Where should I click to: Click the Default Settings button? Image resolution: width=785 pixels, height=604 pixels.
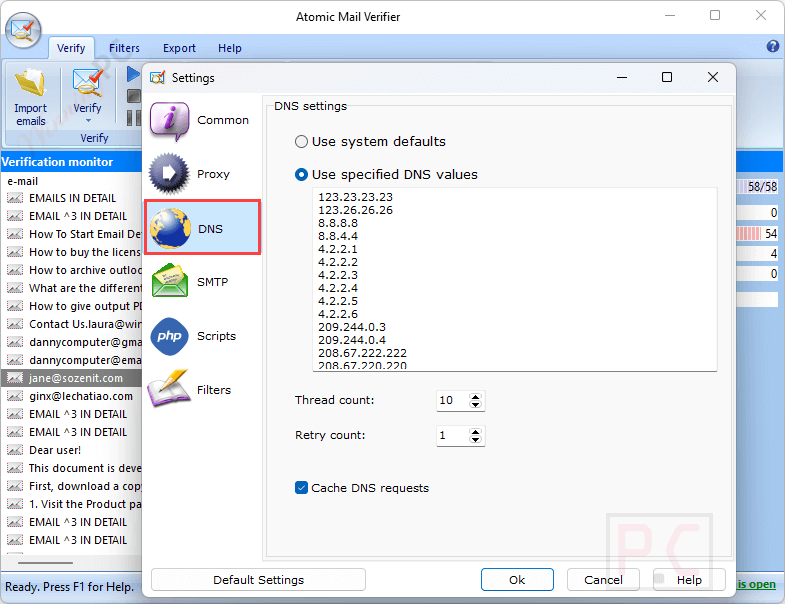point(258,580)
